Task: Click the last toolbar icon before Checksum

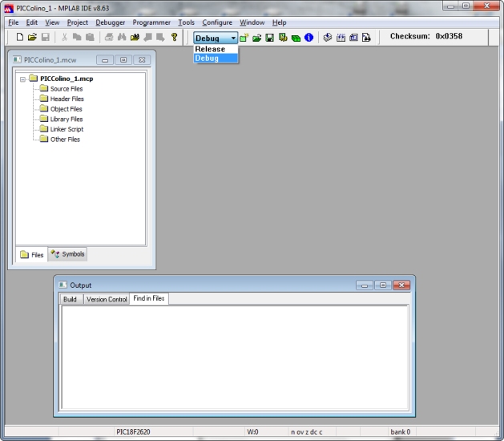Action: click(366, 38)
